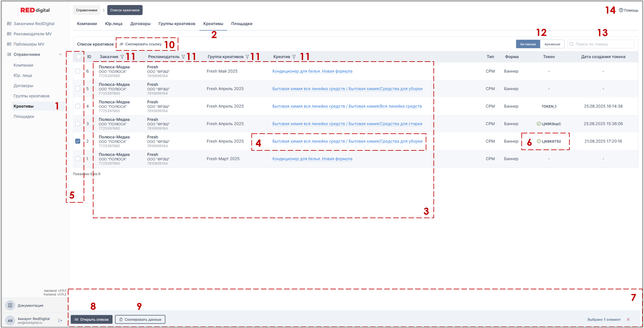This screenshot has height=328, width=644.
Task: Click the filter icon next to Рекламодатель
Action: coord(183,57)
